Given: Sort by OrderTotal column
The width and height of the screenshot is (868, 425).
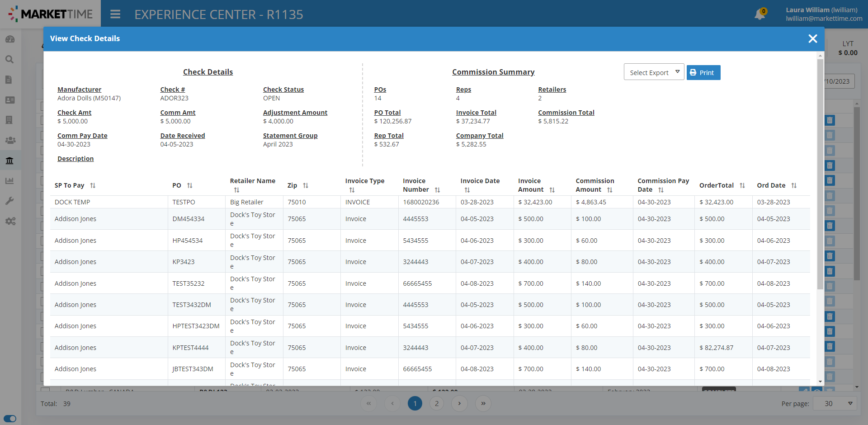Looking at the screenshot, I should [742, 185].
